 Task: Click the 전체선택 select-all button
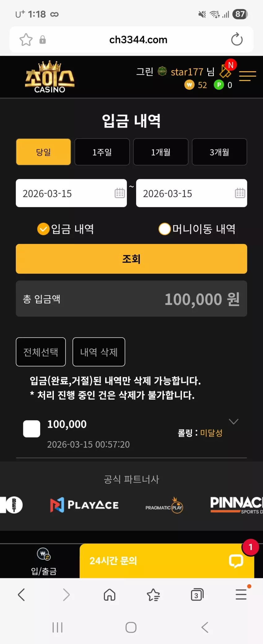click(41, 352)
